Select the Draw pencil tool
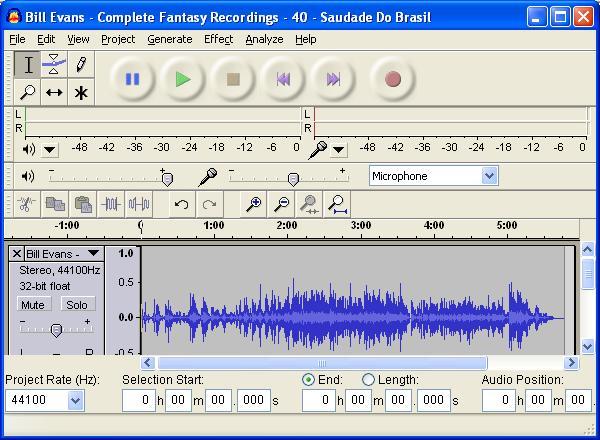The width and height of the screenshot is (600, 440). [81, 65]
